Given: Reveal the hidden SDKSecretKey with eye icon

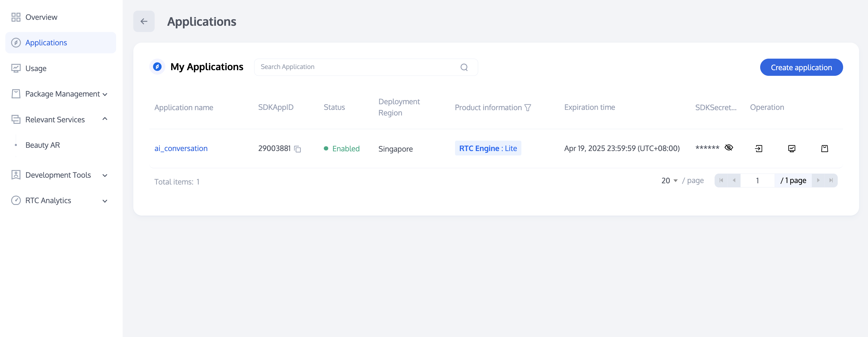Looking at the screenshot, I should (728, 148).
